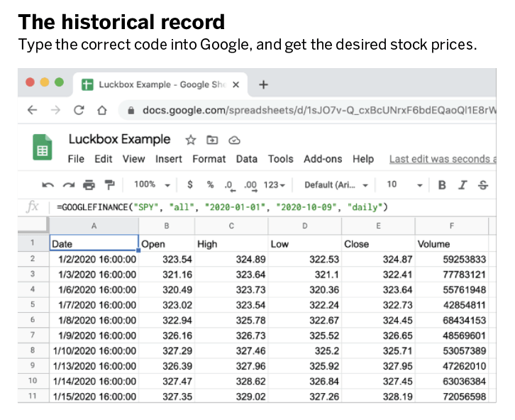This screenshot has width=515, height=420.
Task: Select column F header
Action: click(x=452, y=226)
